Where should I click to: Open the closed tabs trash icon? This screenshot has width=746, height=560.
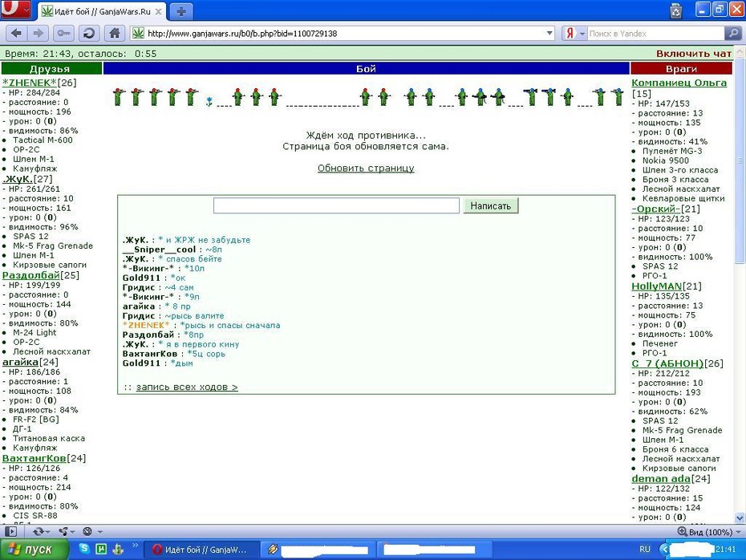point(675,11)
